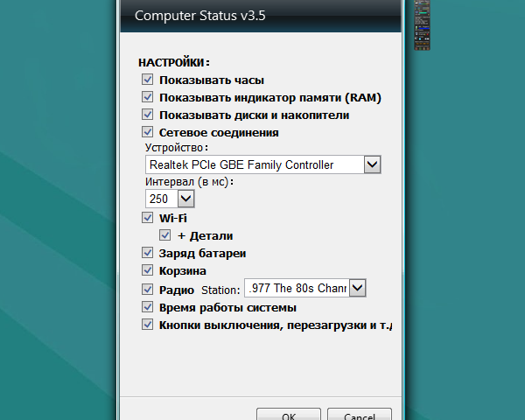Dismiss the dialog with Cancel
This screenshot has width=525, height=420.
(360, 414)
